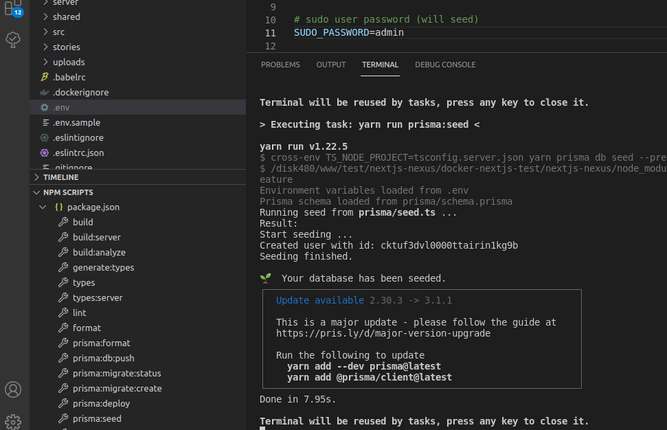Select the .env file
This screenshot has width=667, height=430.
click(138, 108)
